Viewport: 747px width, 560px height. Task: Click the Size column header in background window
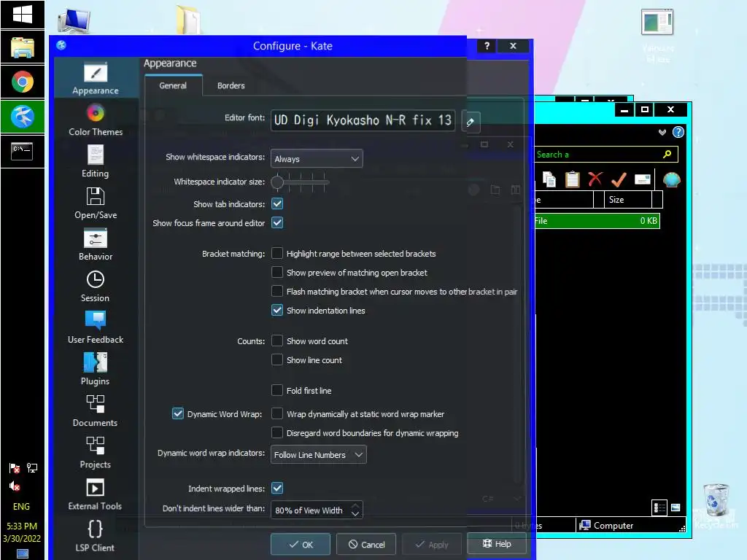[628, 200]
